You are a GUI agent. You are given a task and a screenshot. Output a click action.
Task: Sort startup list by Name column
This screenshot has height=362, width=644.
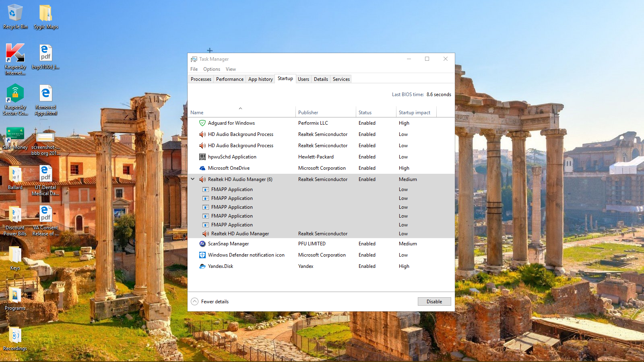pyautogui.click(x=197, y=113)
